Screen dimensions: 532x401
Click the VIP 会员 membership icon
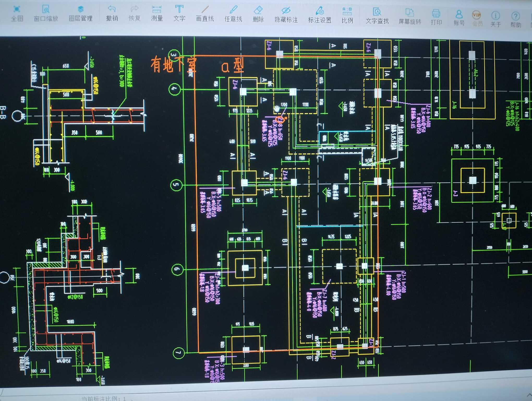tap(477, 19)
